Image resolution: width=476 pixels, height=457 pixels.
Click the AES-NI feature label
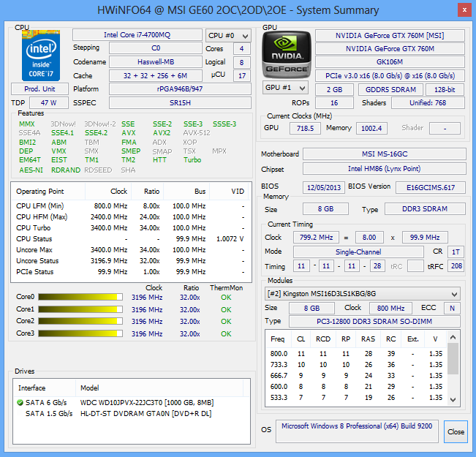pos(31,170)
